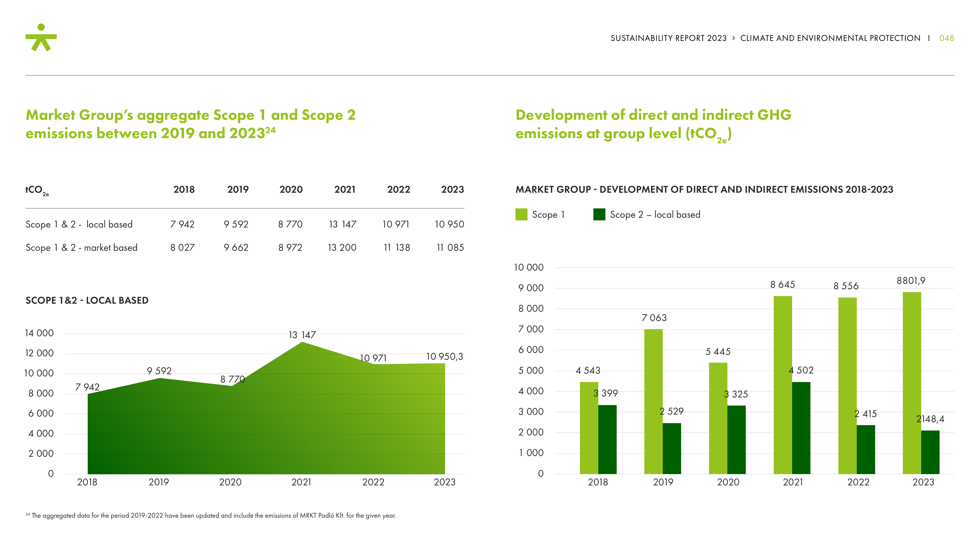This screenshot has width=980, height=551.
Task: Click the breadcrumb chevron separator
Action: (734, 38)
